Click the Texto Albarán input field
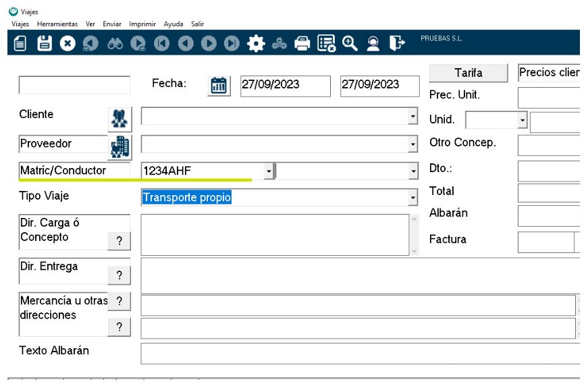The height and width of the screenshot is (388, 588). 359,354
